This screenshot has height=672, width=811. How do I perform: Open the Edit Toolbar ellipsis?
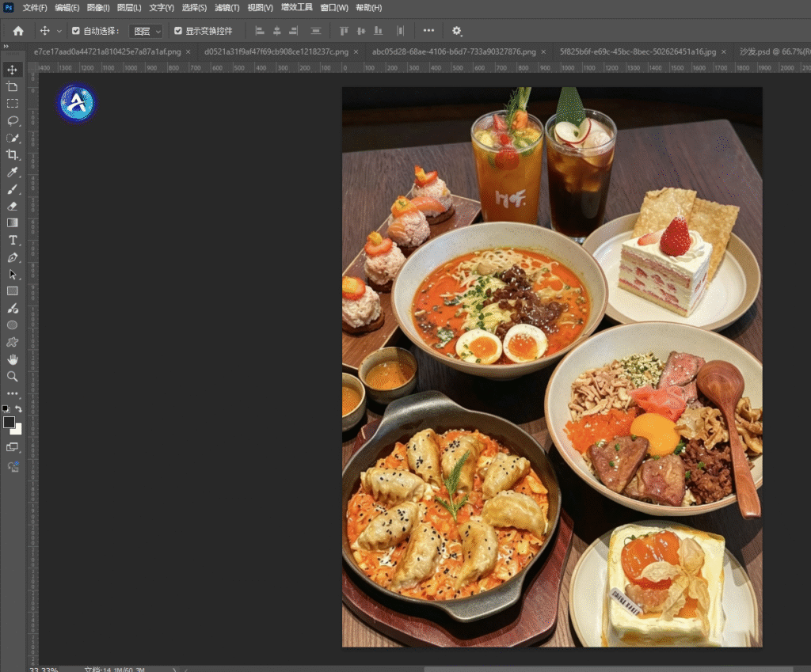pyautogui.click(x=13, y=393)
